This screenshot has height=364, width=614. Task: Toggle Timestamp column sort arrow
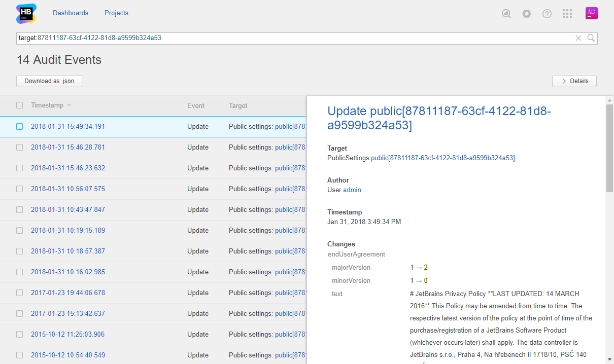[69, 105]
